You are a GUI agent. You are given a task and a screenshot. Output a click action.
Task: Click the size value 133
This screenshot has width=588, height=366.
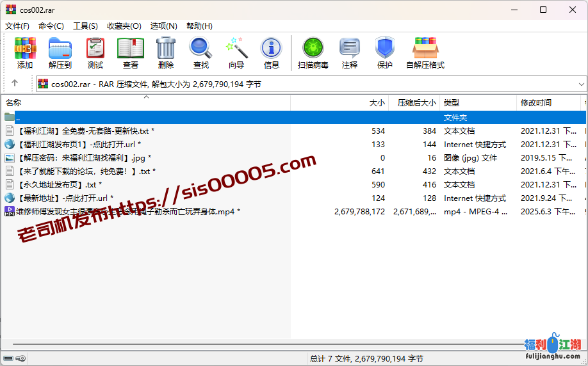pyautogui.click(x=378, y=144)
